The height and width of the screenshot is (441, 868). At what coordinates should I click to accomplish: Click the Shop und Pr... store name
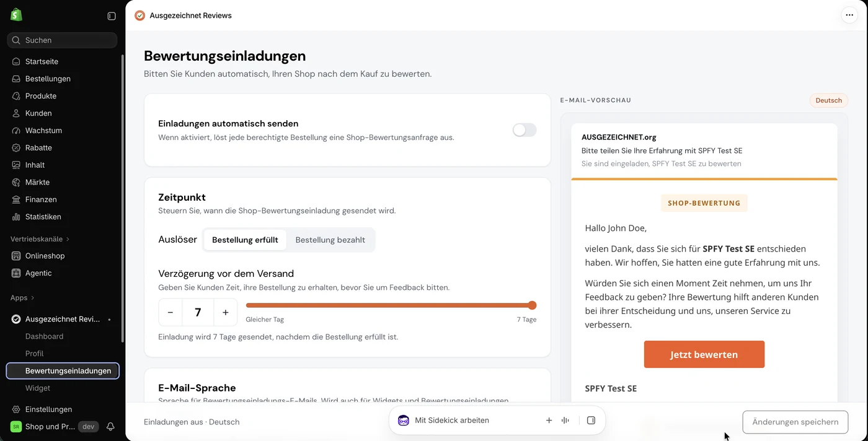coord(50,427)
